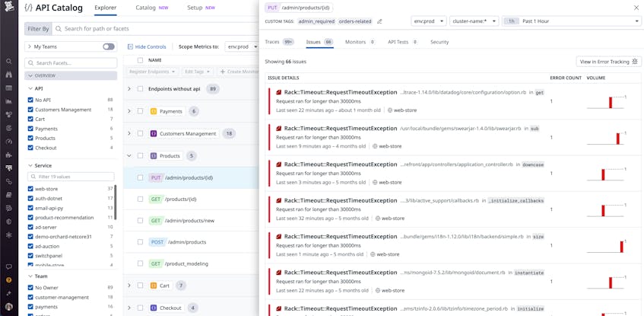644x316 pixels.
Task: Close the endpoint details side panel
Action: tap(636, 8)
